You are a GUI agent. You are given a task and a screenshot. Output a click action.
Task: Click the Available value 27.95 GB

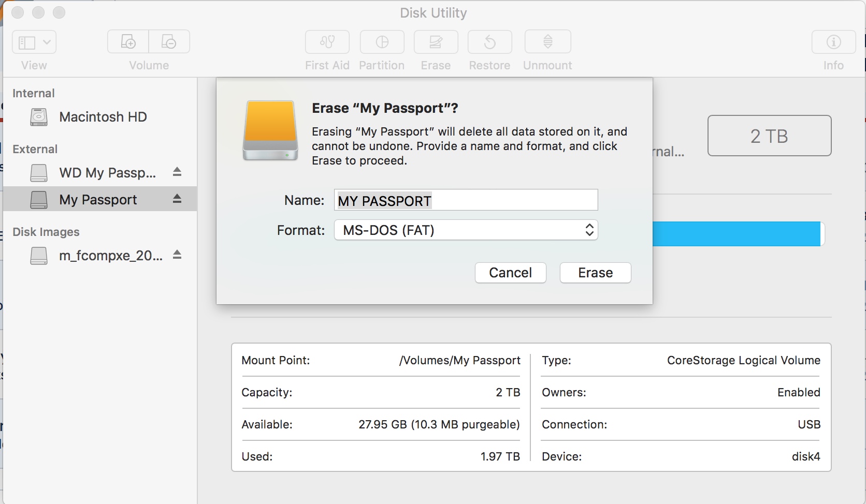pyautogui.click(x=439, y=425)
